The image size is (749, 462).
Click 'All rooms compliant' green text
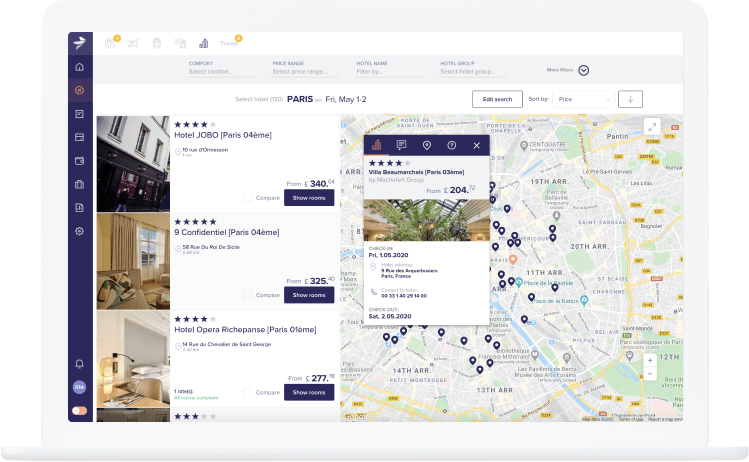(196, 398)
